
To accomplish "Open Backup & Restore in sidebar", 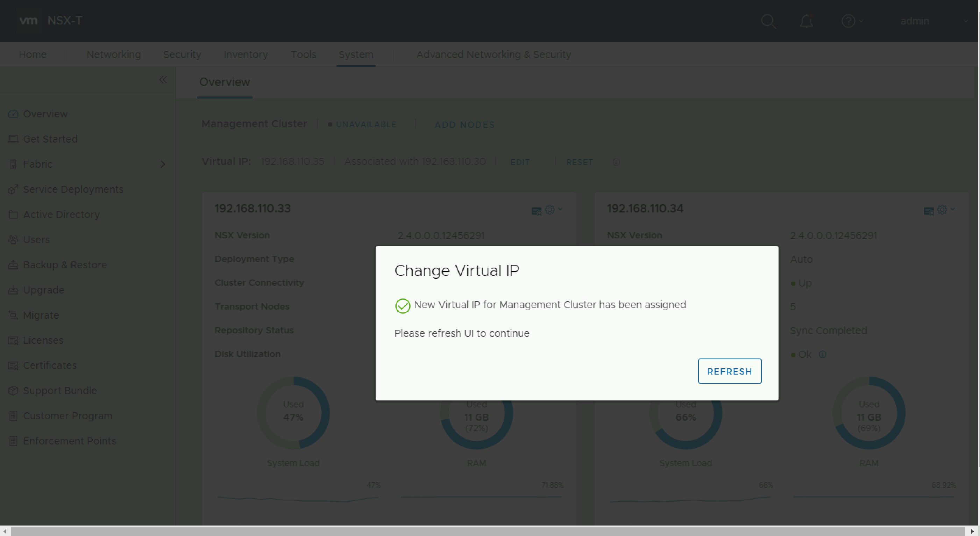I will pos(65,265).
